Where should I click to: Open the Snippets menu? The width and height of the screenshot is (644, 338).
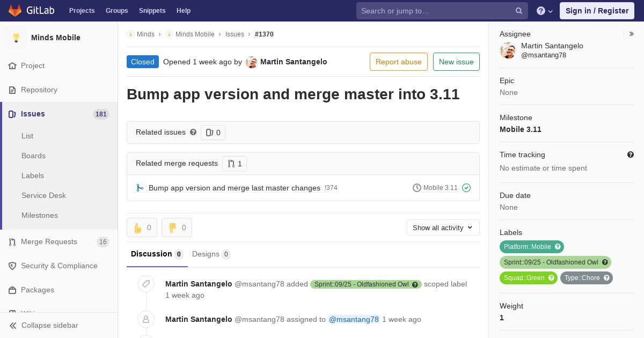[x=152, y=11]
